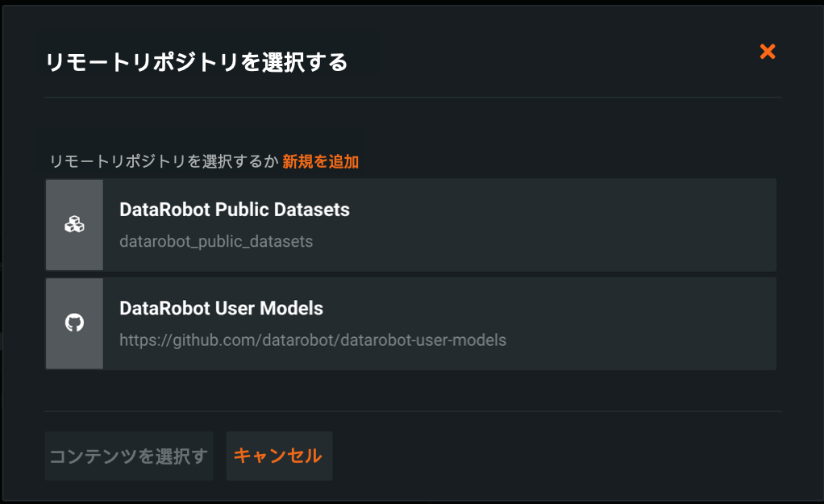
Task: Click the github.com datarobot-user-models URL text
Action: 312,339
